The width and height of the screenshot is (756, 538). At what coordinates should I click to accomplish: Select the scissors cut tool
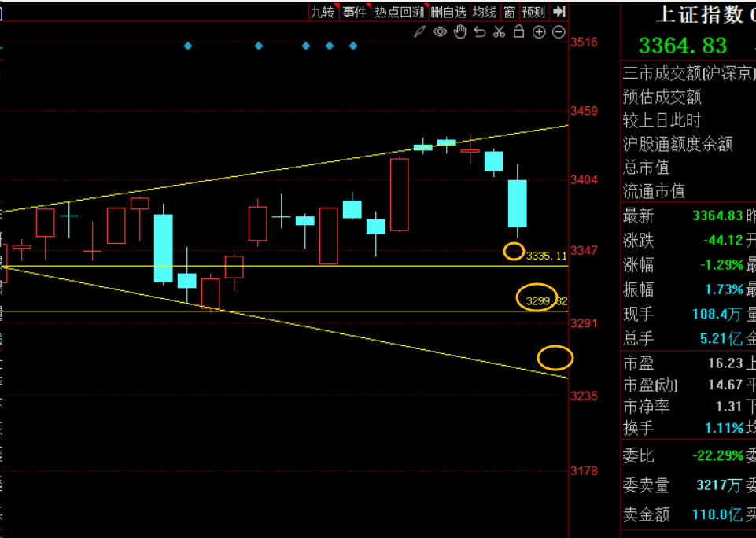tap(499, 32)
